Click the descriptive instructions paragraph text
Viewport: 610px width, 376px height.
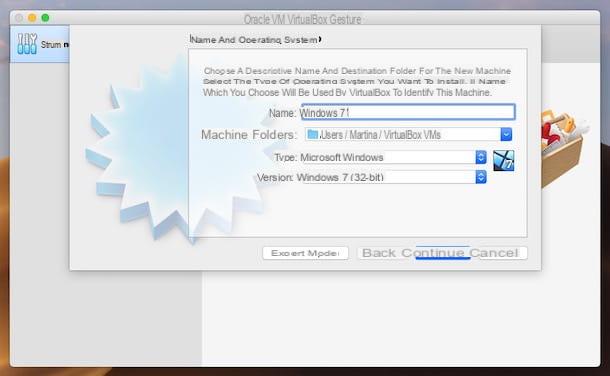(x=357, y=82)
